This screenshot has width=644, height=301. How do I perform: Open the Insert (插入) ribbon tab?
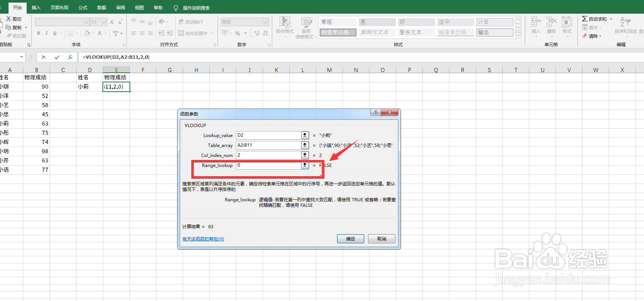[x=36, y=8]
